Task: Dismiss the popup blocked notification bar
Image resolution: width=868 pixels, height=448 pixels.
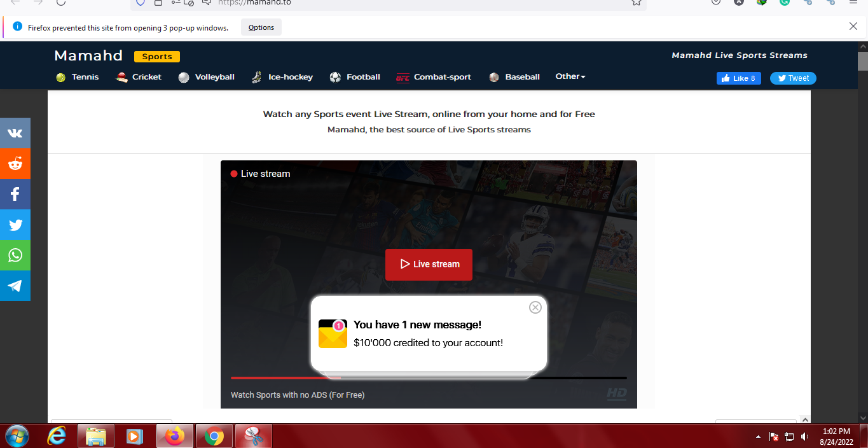Action: [853, 27]
